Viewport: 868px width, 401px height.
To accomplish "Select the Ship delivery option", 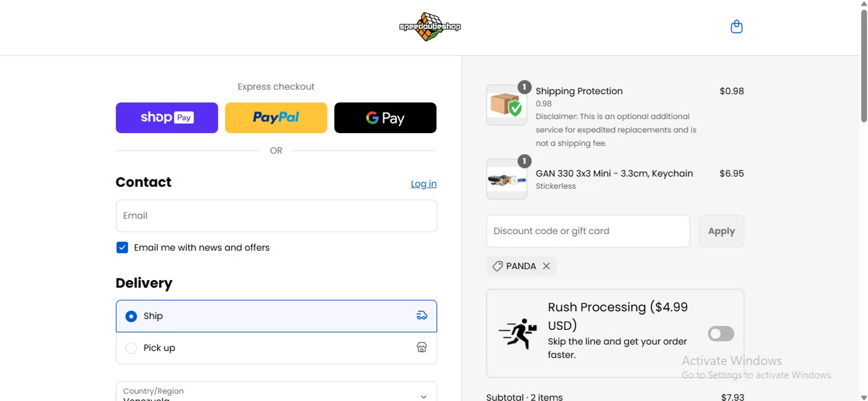I will coord(131,316).
